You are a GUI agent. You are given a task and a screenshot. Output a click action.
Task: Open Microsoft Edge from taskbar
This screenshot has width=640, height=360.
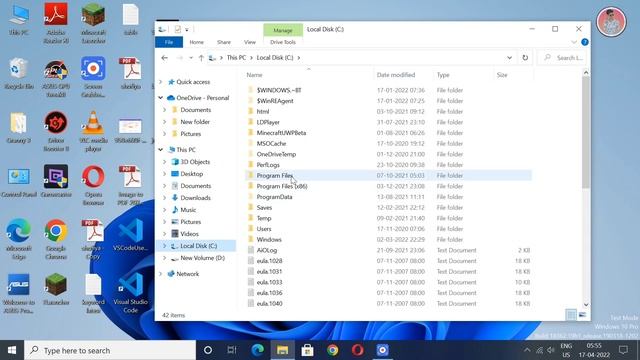click(x=257, y=350)
